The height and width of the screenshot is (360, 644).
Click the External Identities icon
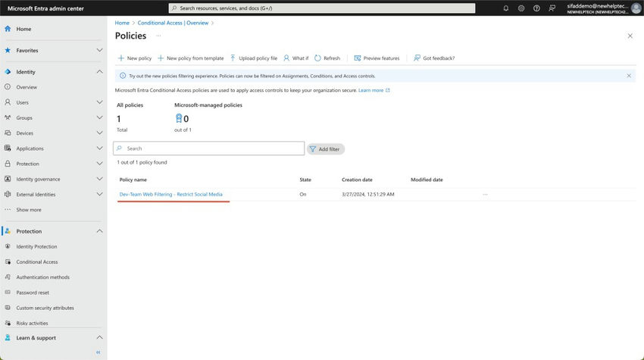[x=8, y=194]
